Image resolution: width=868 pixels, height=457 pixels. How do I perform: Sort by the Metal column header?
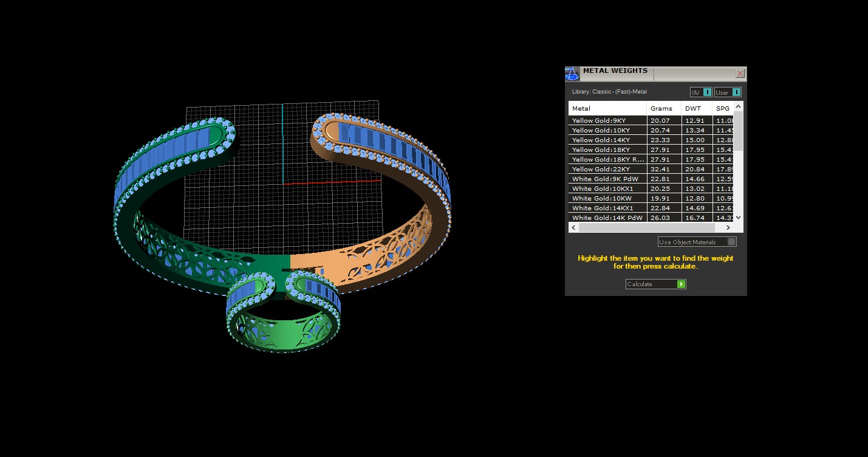click(x=607, y=108)
